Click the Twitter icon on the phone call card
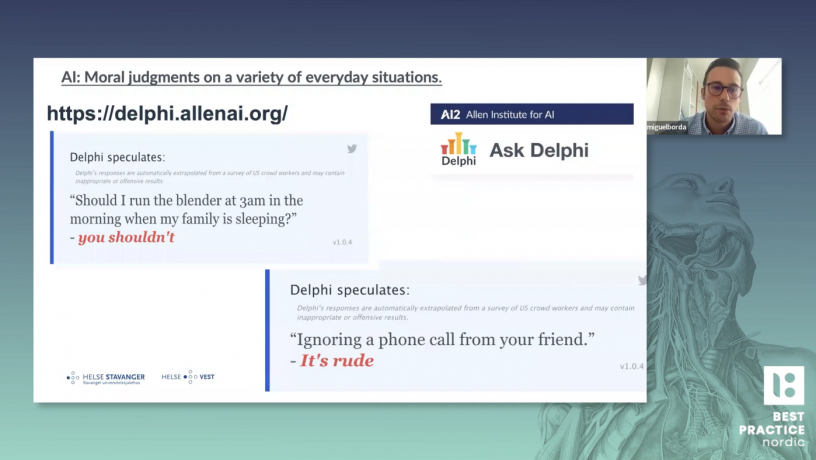 [x=641, y=281]
